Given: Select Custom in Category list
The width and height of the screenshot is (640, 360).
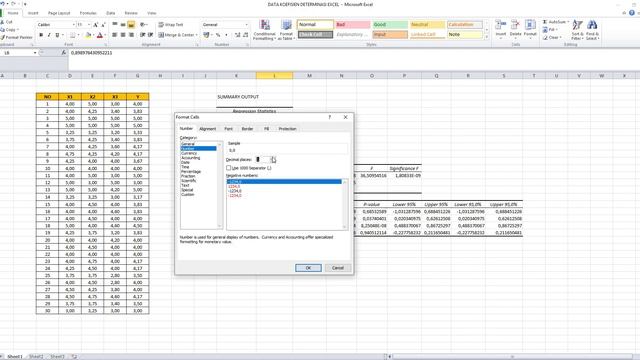Looking at the screenshot, I should [188, 194].
